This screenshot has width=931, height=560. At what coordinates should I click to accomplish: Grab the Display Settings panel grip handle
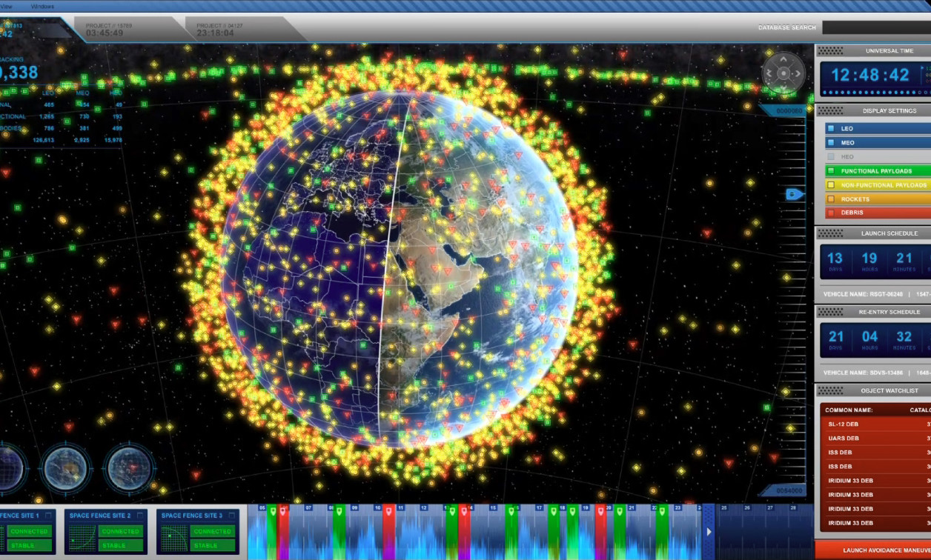(x=831, y=110)
